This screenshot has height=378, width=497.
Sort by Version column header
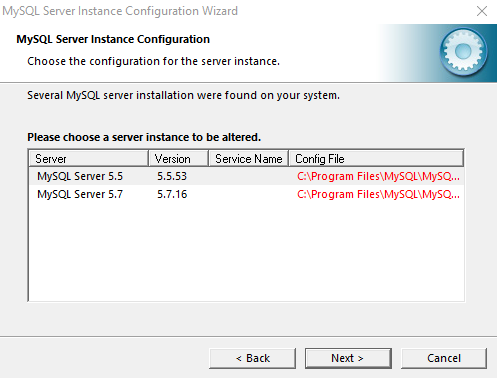[178, 158]
